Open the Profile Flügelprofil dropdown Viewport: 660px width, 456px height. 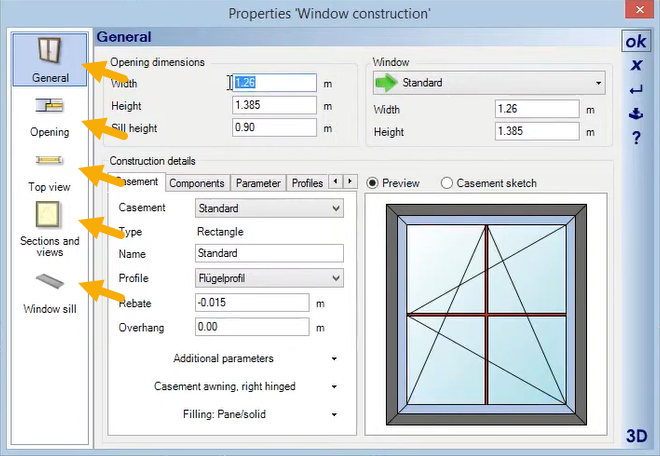[269, 278]
